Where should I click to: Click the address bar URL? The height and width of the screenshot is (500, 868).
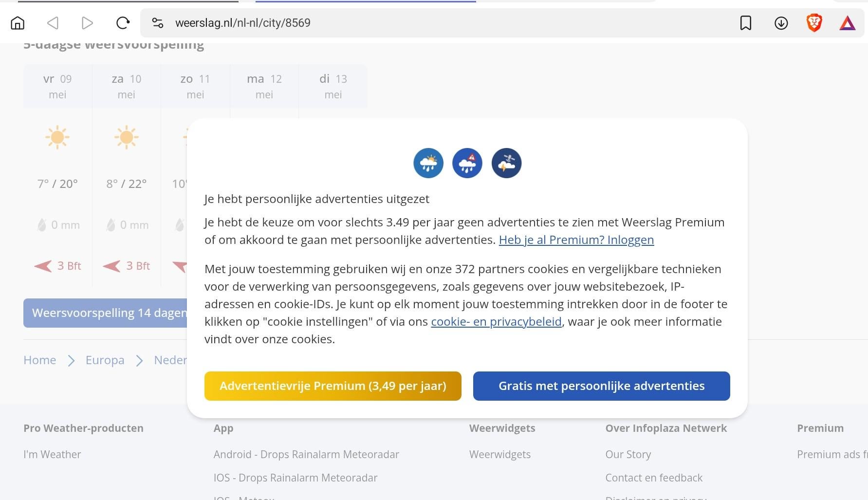pos(243,23)
